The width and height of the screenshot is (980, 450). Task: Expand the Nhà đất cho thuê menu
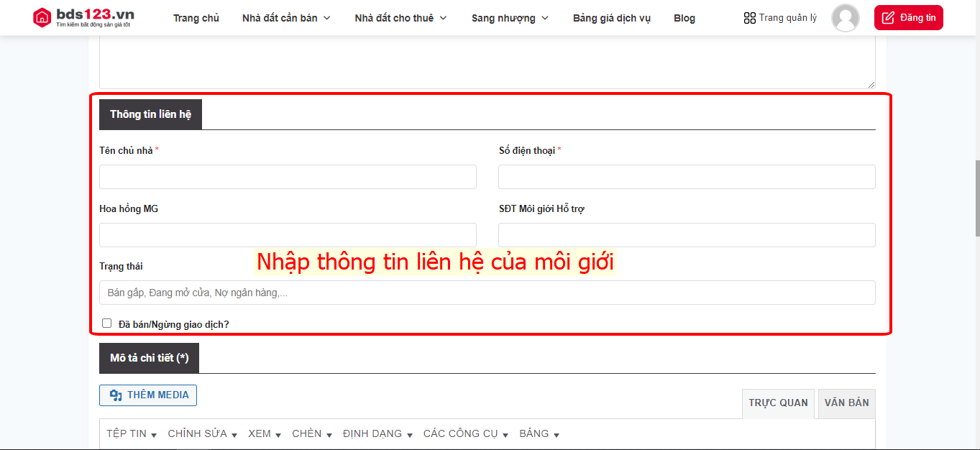point(400,18)
